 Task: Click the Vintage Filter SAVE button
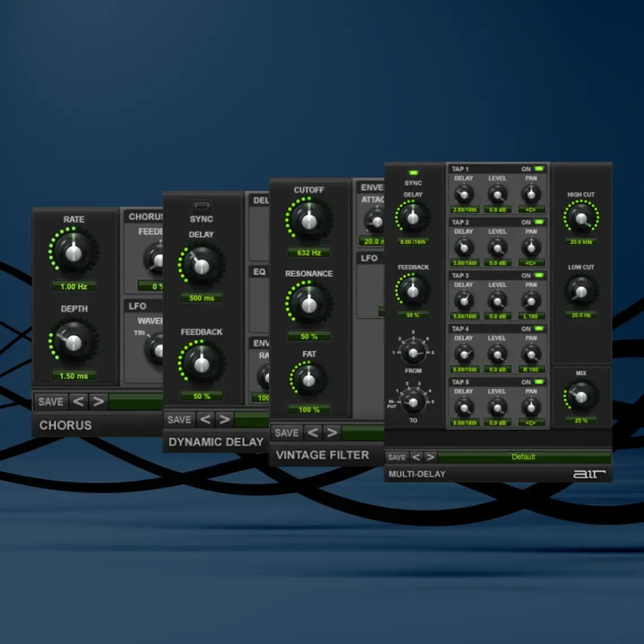point(286,433)
